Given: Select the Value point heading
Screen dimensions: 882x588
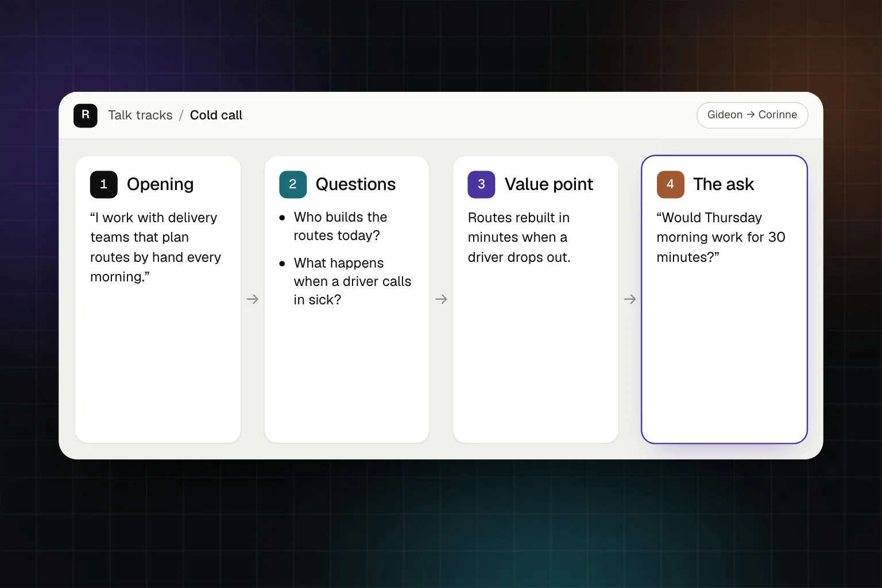Looking at the screenshot, I should click(x=548, y=184).
